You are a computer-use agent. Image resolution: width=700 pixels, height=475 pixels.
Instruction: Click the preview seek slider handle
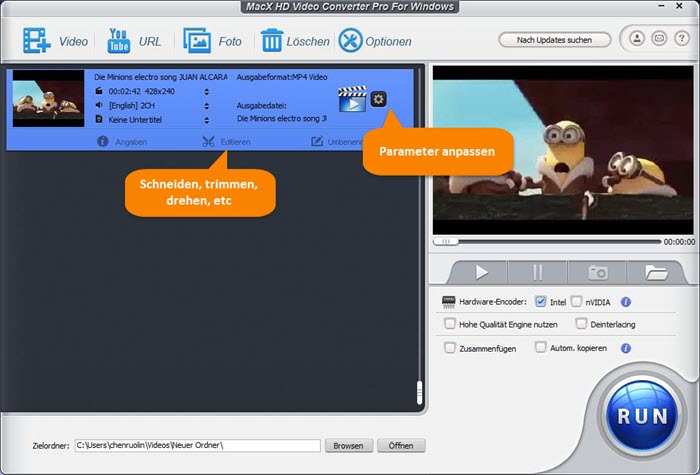pos(446,242)
